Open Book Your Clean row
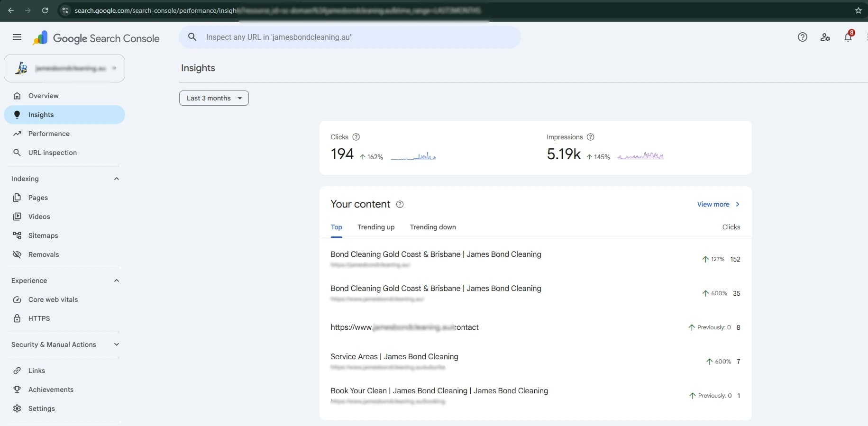The image size is (868, 426). (535, 395)
